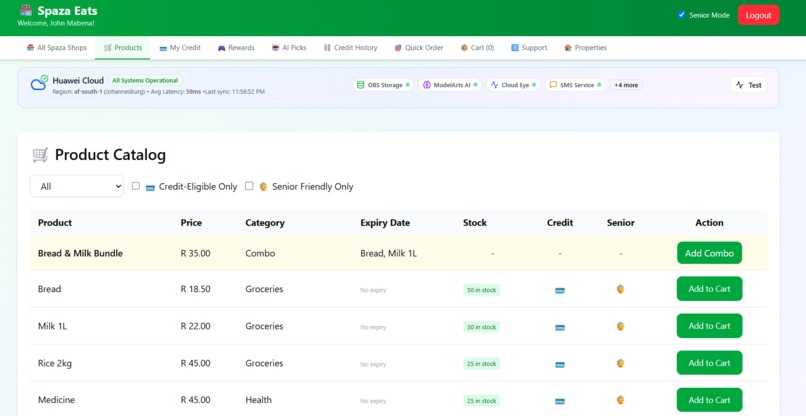Click the face icon next to Senior Friendly Only
806x416 pixels.
pos(263,187)
